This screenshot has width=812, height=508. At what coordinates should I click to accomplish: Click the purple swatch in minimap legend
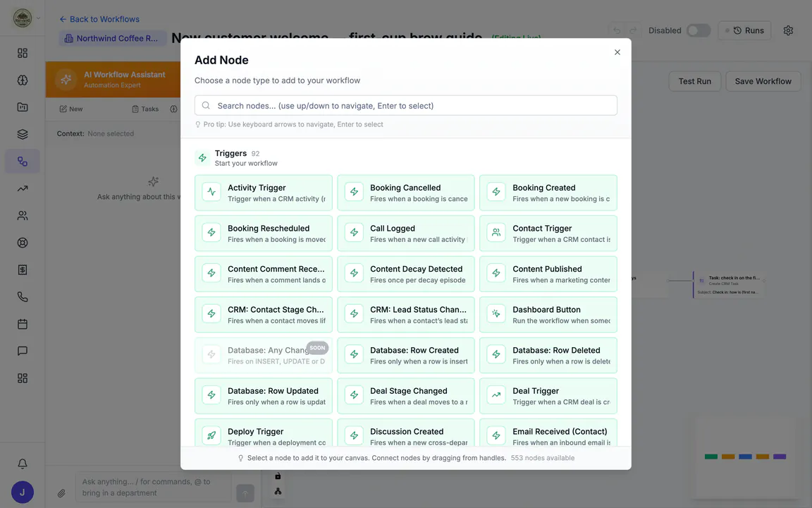pos(780,456)
